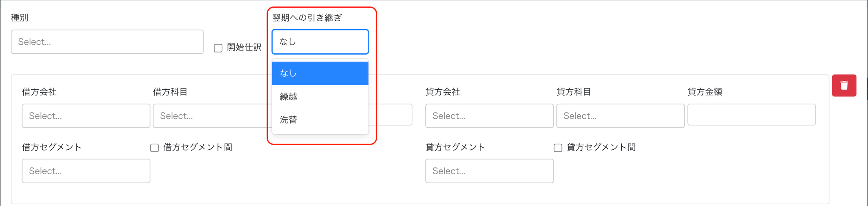
Task: Click the 翌期への引き継ぎ box showing なし
Action: 320,42
